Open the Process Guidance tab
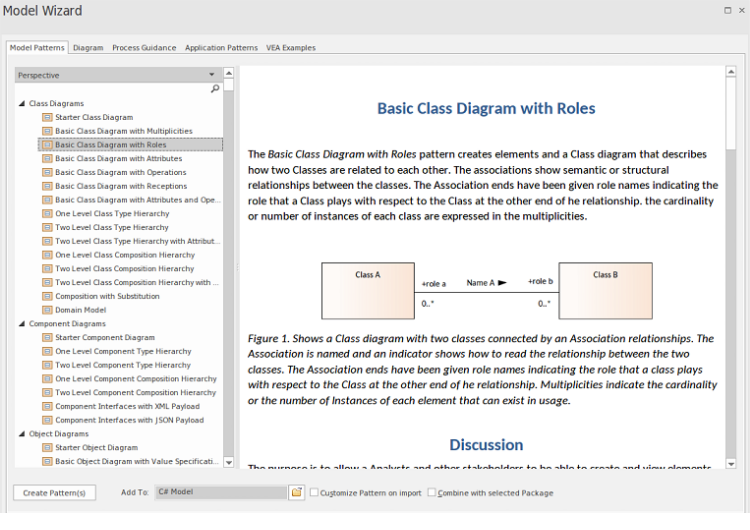 coord(144,48)
